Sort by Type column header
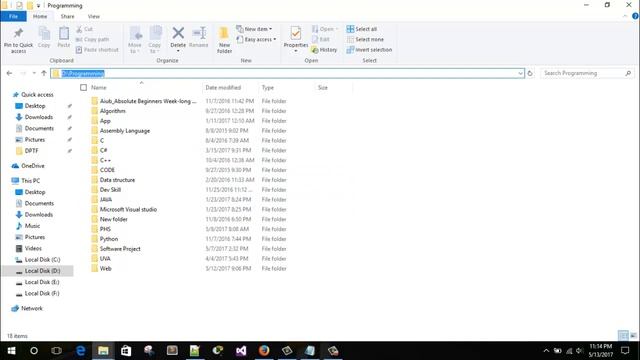Viewport: 640px width, 360px height. pyautogui.click(x=268, y=88)
